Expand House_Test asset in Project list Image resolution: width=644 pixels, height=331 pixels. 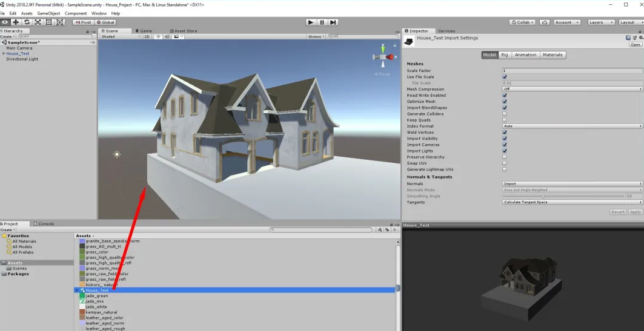pyautogui.click(x=77, y=290)
